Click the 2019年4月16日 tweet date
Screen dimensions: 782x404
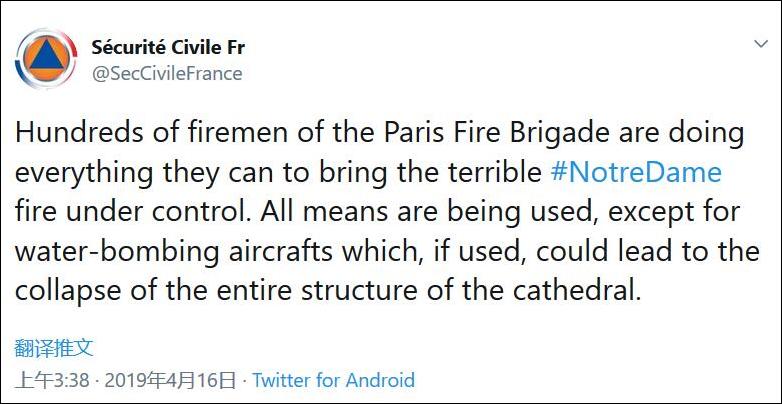pyautogui.click(x=172, y=380)
